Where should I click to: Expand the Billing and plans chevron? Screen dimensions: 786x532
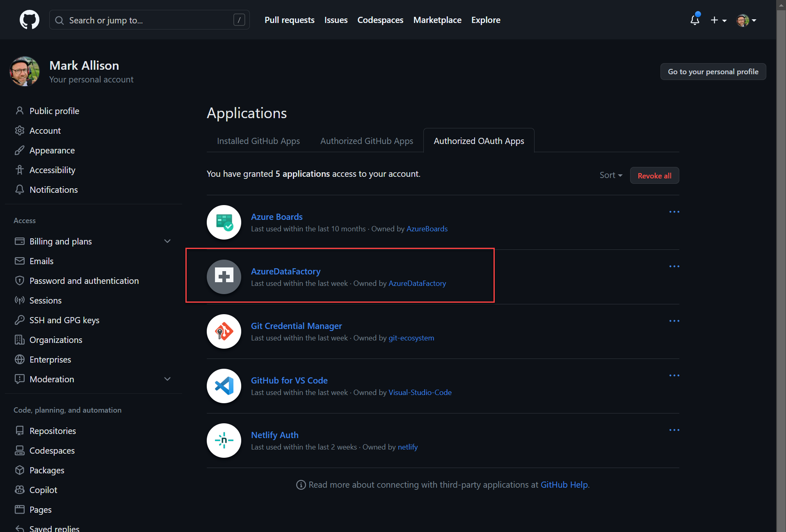167,241
